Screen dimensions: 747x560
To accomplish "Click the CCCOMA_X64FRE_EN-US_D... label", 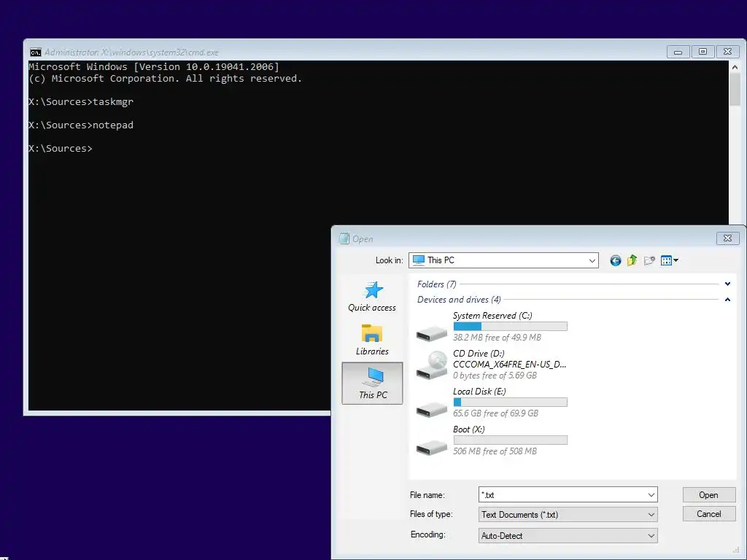I will 509,365.
